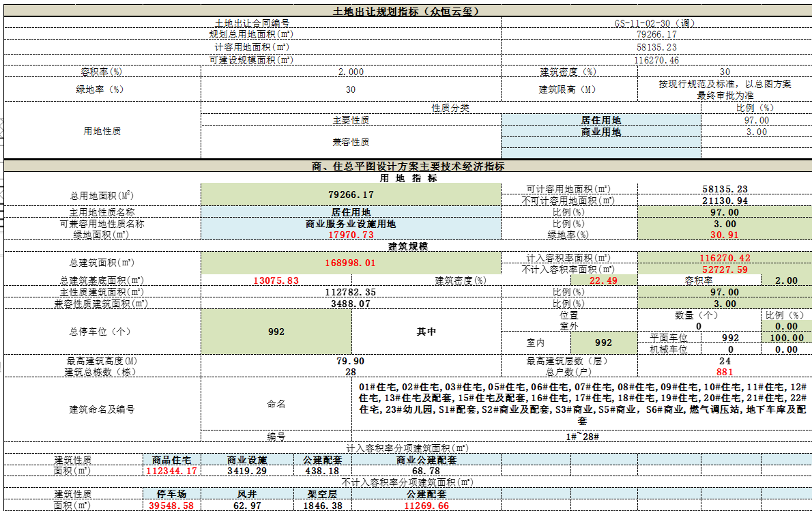Select the '用地性质' row label
Image resolution: width=812 pixels, height=511 pixels.
coord(102,131)
